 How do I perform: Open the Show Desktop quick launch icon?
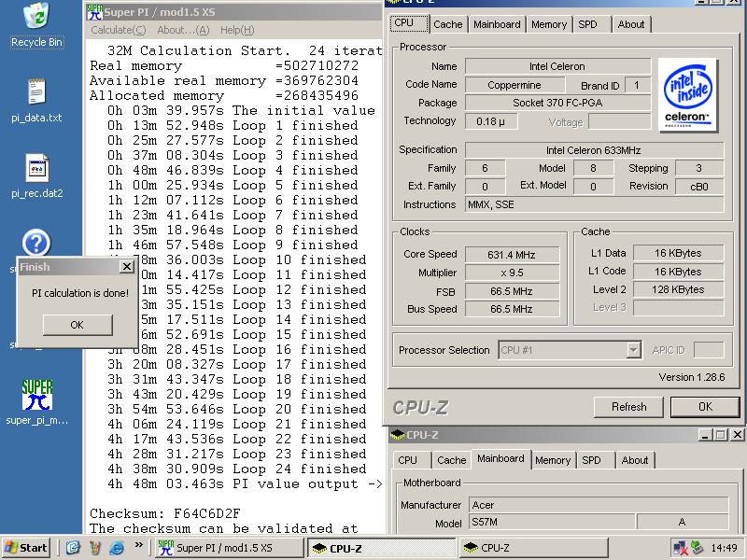73,548
